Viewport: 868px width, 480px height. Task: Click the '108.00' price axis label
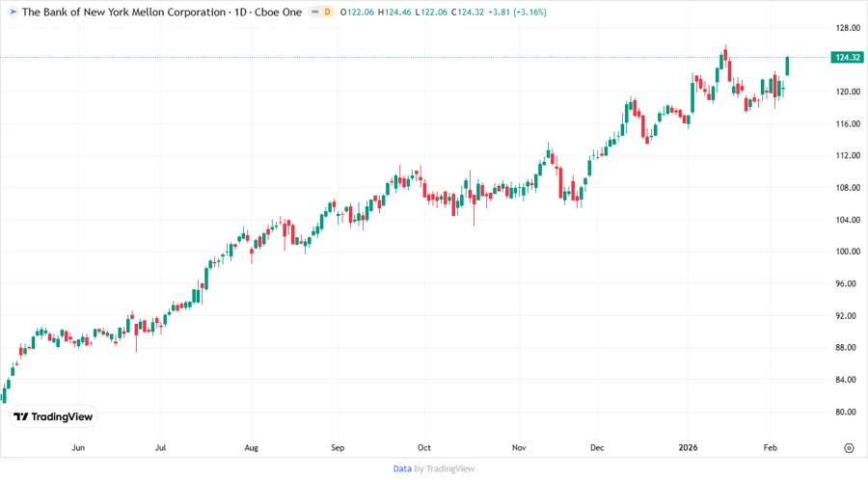(848, 187)
